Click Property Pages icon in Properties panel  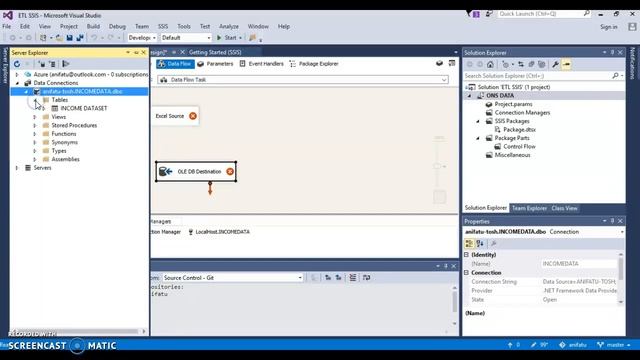click(x=493, y=244)
